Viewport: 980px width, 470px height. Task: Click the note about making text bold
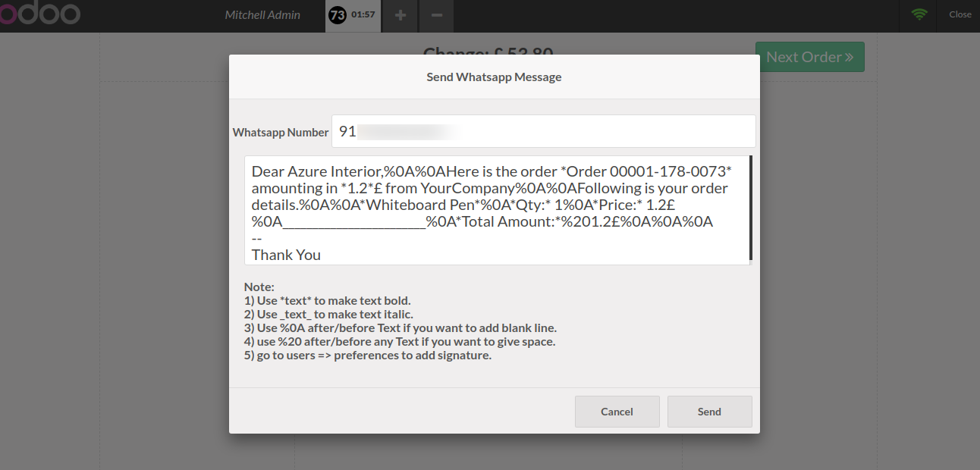(x=328, y=300)
